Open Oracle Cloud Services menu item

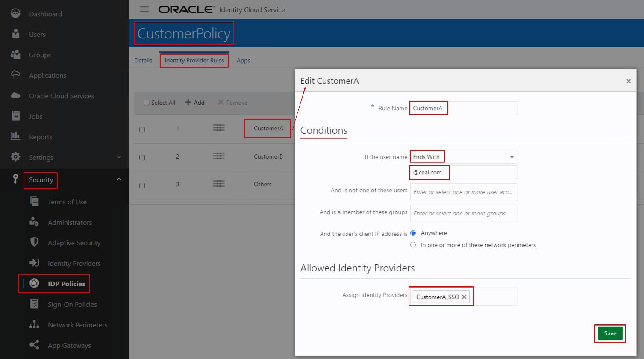[62, 96]
